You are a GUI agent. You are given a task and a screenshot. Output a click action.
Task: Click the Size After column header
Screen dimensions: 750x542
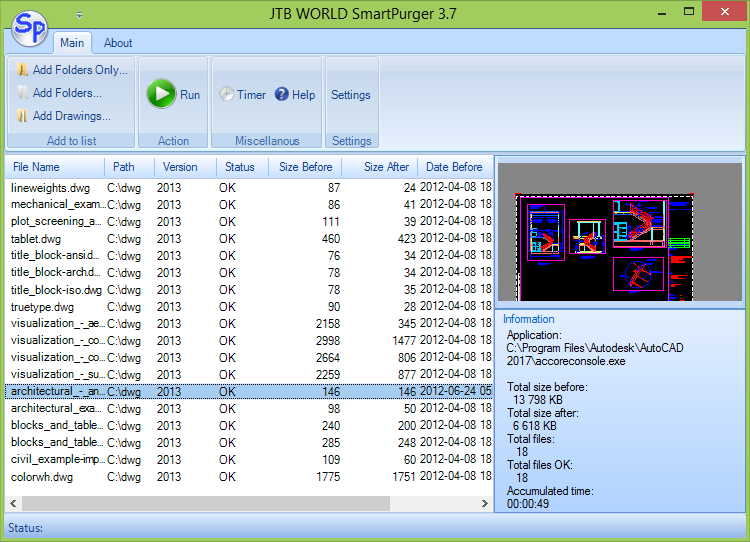pos(386,167)
